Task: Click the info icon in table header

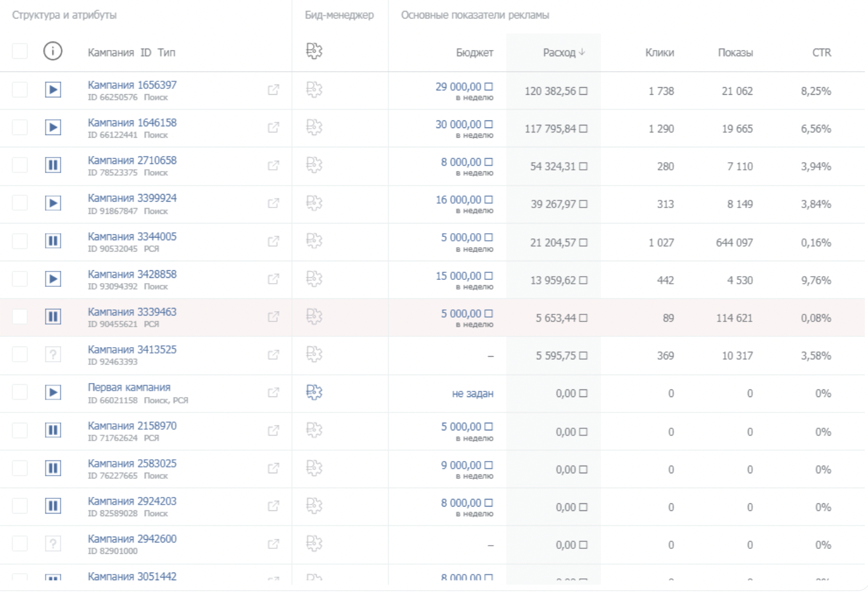Action: coord(52,51)
